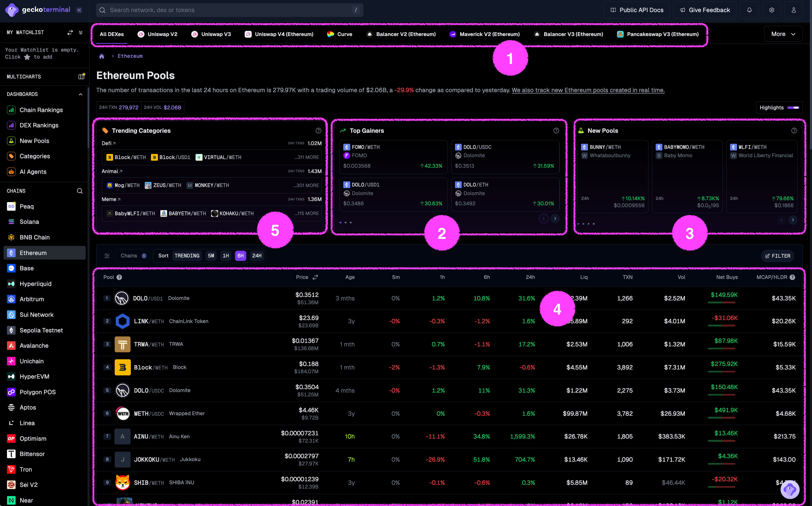Click the watchlist swap arrows icon
The width and height of the screenshot is (812, 506).
[x=70, y=33]
